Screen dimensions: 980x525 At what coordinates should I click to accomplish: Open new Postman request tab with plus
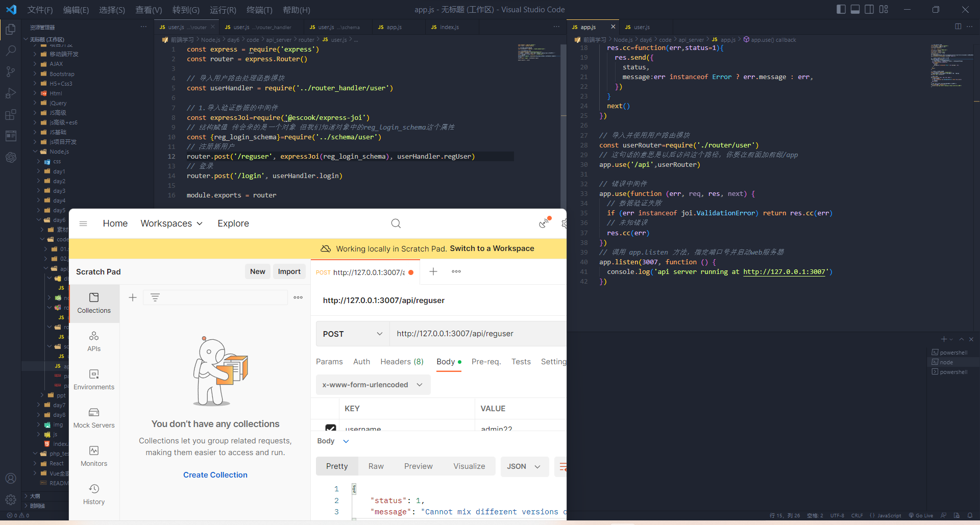click(433, 271)
